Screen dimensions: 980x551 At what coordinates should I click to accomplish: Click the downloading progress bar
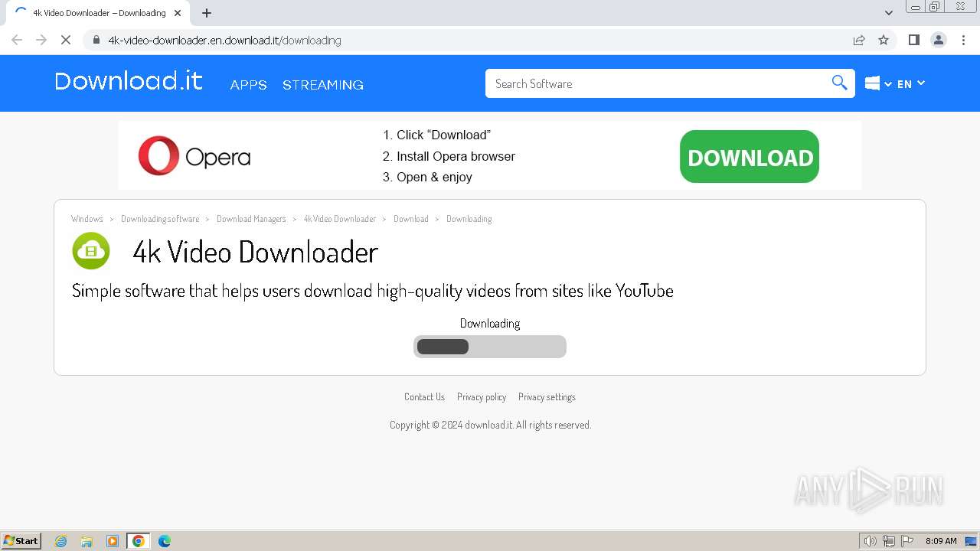(490, 347)
